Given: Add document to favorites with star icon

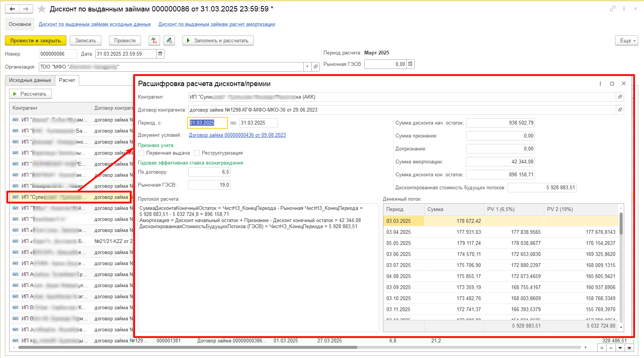Looking at the screenshot, I should pos(42,9).
